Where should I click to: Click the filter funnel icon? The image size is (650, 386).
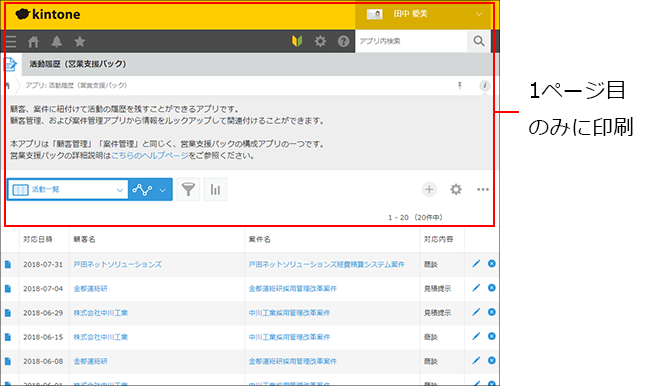[x=188, y=190]
